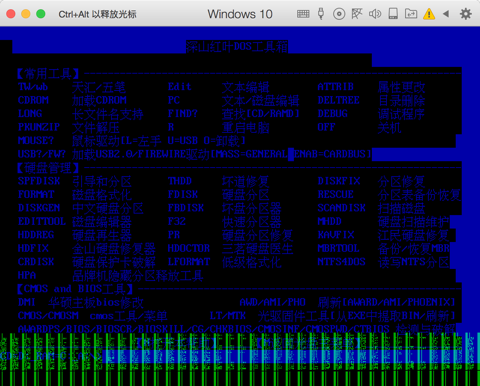The height and width of the screenshot is (386, 480).
Task: Open the hard disk drive icon
Action: 393,14
